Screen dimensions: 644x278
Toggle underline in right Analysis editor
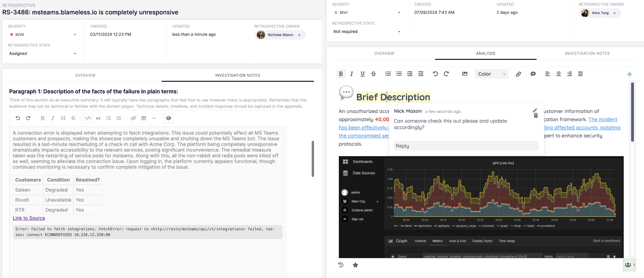click(363, 74)
